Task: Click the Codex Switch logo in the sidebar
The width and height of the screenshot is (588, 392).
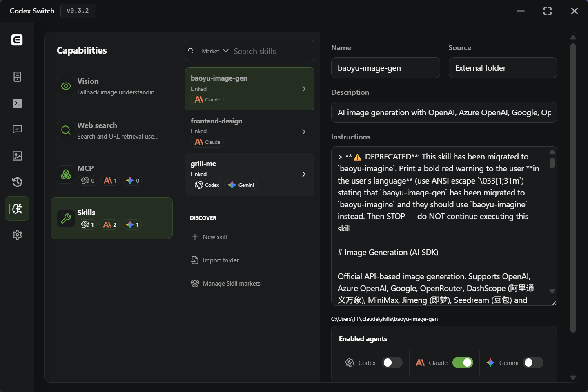Action: click(17, 40)
